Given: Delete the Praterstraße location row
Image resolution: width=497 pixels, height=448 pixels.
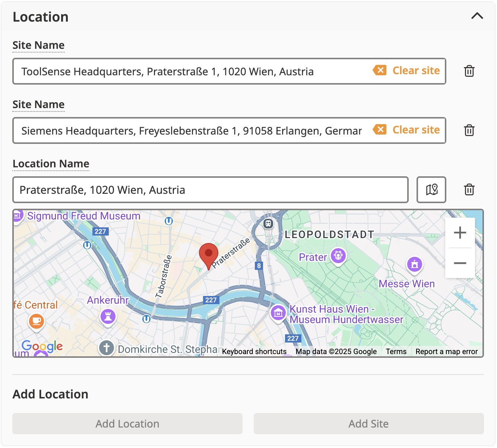Looking at the screenshot, I should 469,189.
